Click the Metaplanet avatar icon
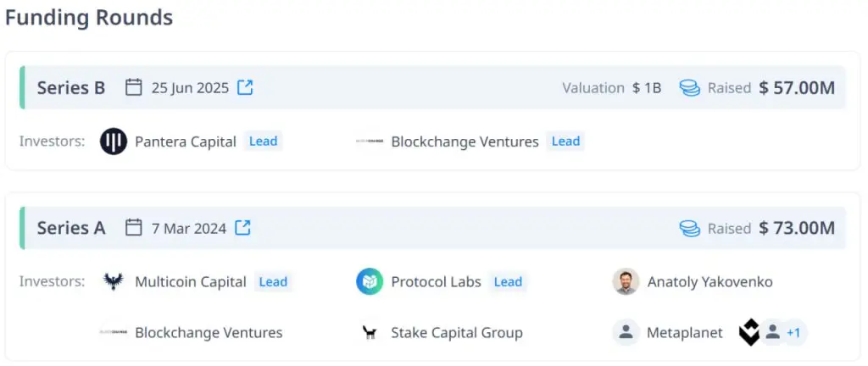The height and width of the screenshot is (366, 868). (626, 333)
